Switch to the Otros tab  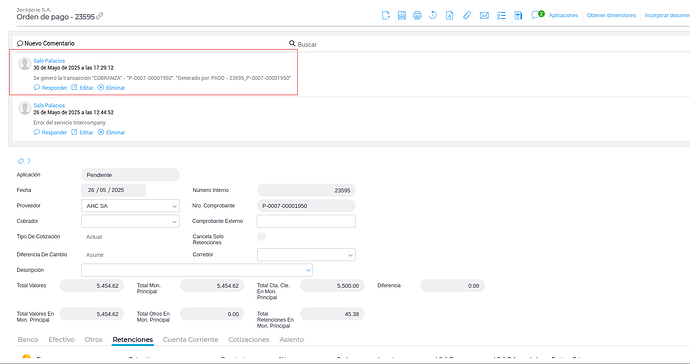[93, 339]
